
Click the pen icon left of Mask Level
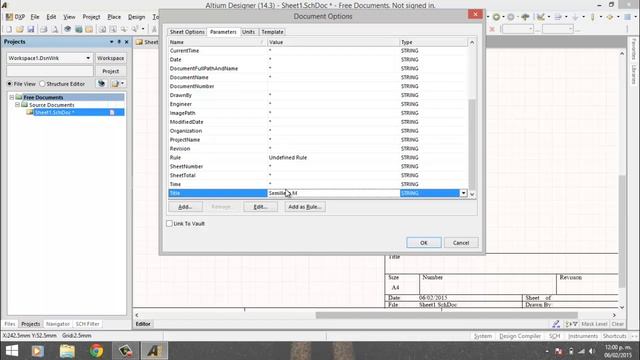556,324
